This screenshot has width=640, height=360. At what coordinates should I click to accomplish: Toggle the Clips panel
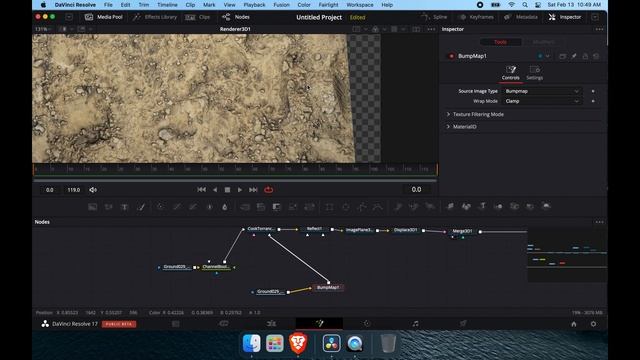coord(198,17)
